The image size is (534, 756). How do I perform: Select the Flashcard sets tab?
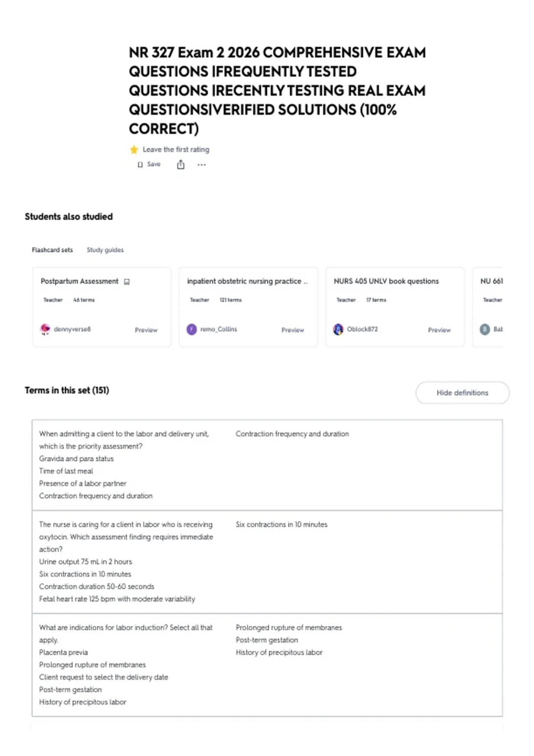pos(52,250)
